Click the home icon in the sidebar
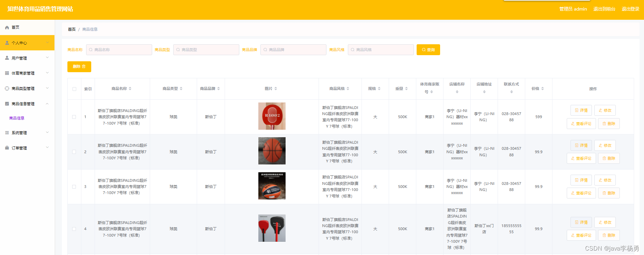Screen dimensions: 644x255 (7, 28)
